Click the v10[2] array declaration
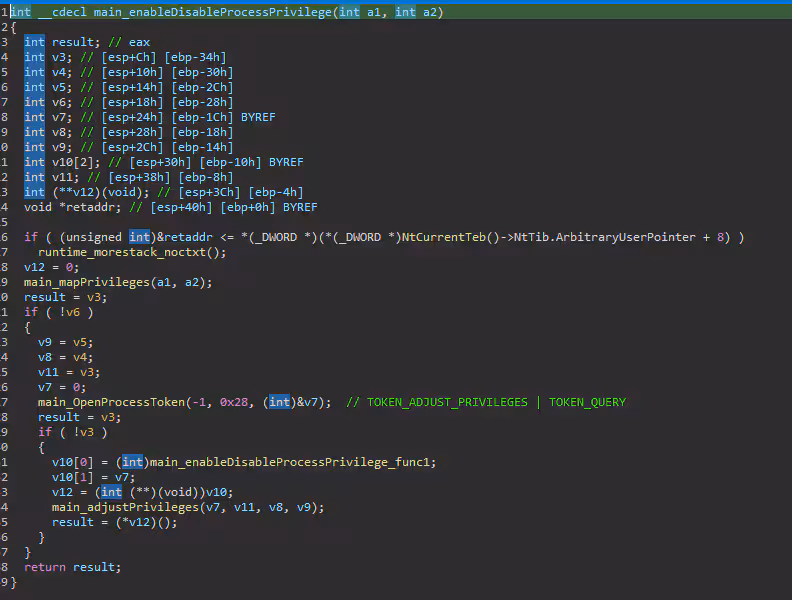This screenshot has width=792, height=600. point(68,162)
